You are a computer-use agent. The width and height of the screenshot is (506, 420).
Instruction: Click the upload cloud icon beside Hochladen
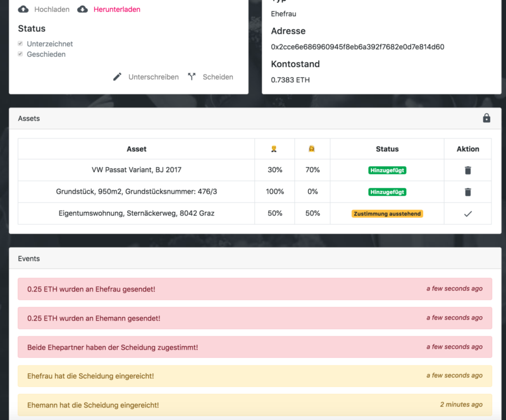point(23,9)
